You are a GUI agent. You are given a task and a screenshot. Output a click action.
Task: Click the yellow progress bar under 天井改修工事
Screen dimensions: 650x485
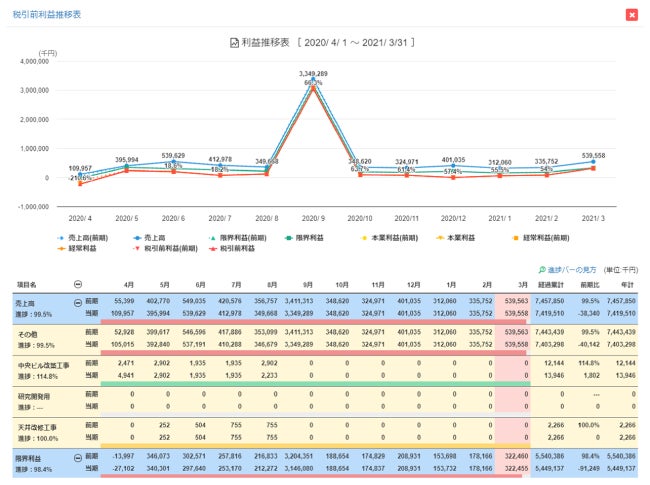pyautogui.click(x=315, y=446)
